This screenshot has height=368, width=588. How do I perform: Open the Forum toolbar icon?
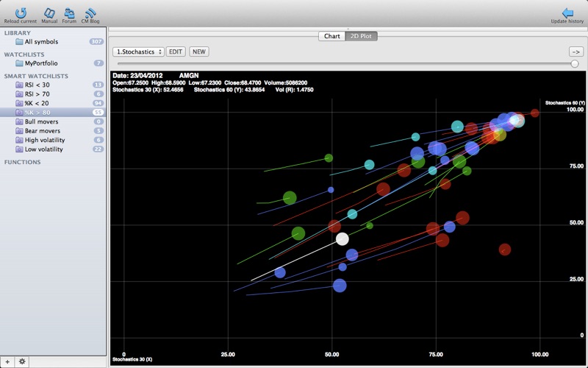[x=69, y=13]
